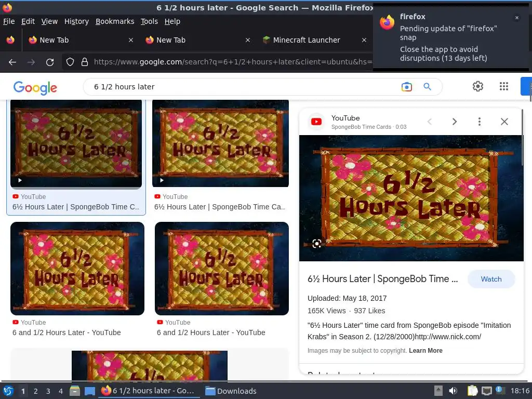Image resolution: width=532 pixels, height=399 pixels.
Task: Click '6½ Hours Later | SpongeBob Time C...' caption
Action: (x=76, y=207)
